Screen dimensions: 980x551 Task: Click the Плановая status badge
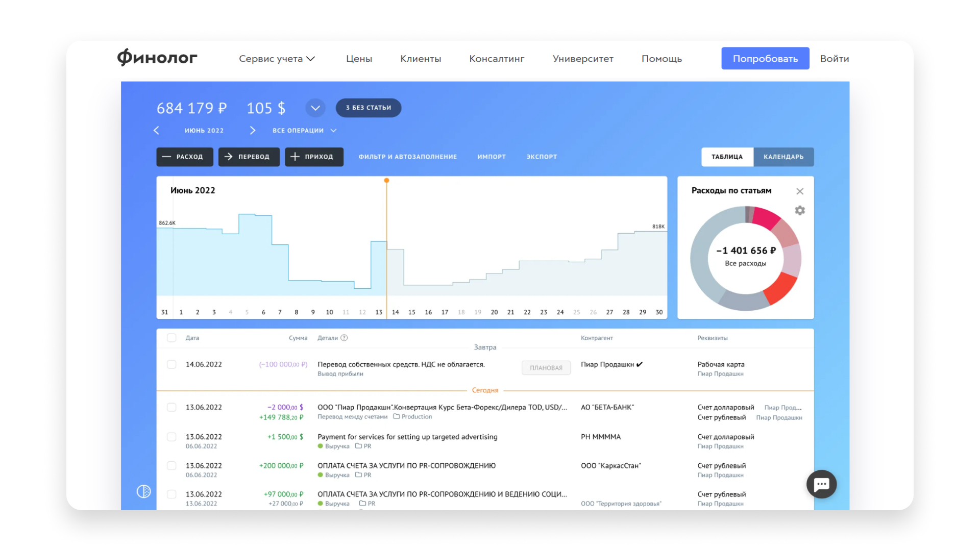click(x=546, y=368)
